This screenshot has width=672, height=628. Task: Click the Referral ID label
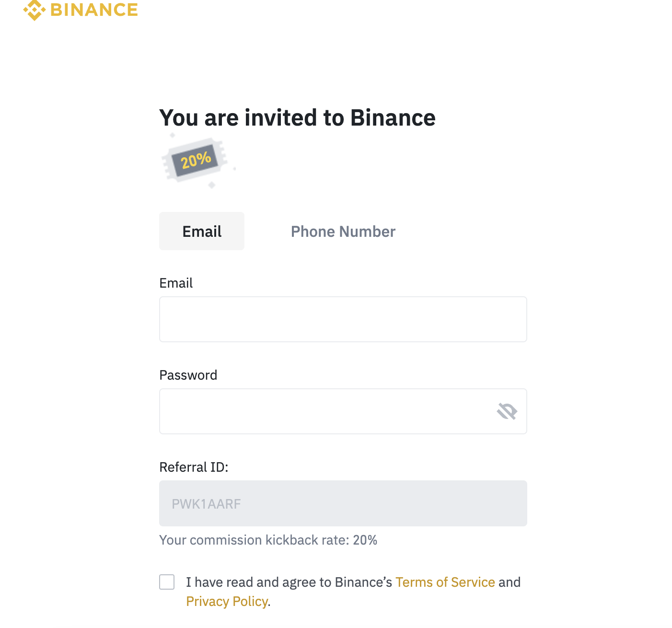tap(194, 467)
